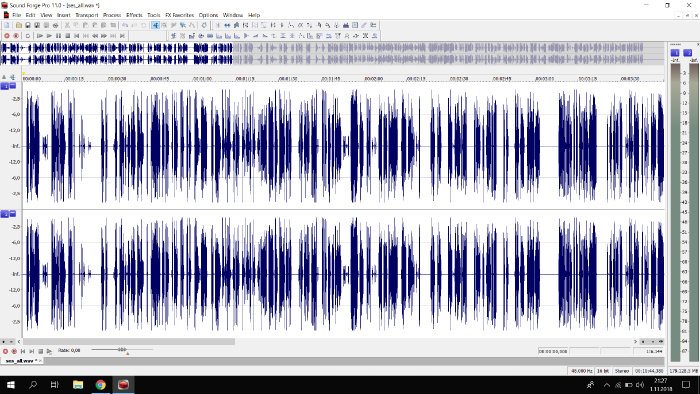Click the Stop button in transport toolbar
700x394 pixels.
[67, 36]
